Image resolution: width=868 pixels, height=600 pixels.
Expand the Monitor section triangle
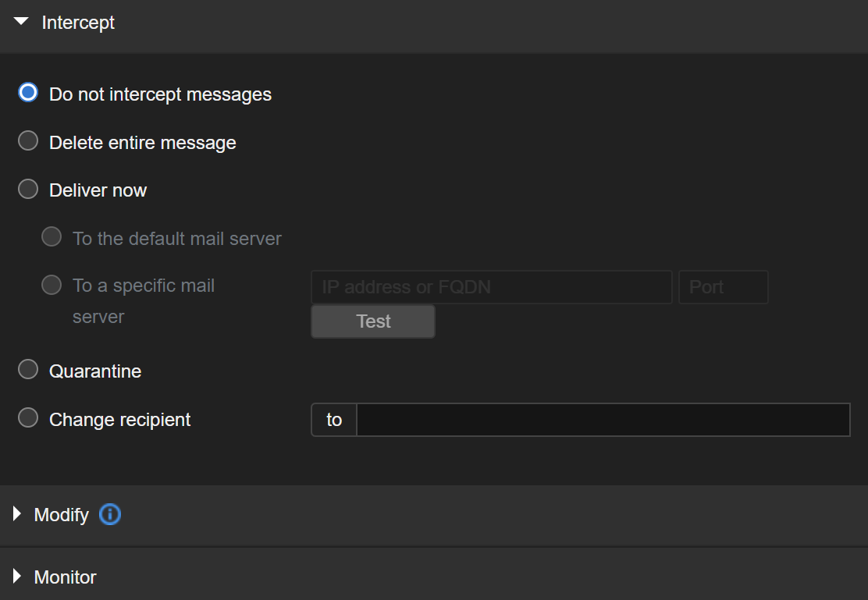coord(17,577)
